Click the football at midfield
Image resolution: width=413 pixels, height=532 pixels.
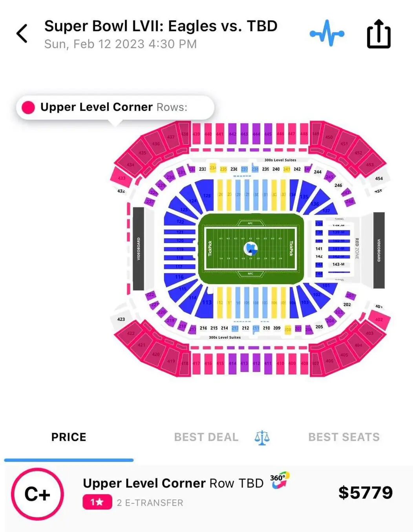[250, 249]
